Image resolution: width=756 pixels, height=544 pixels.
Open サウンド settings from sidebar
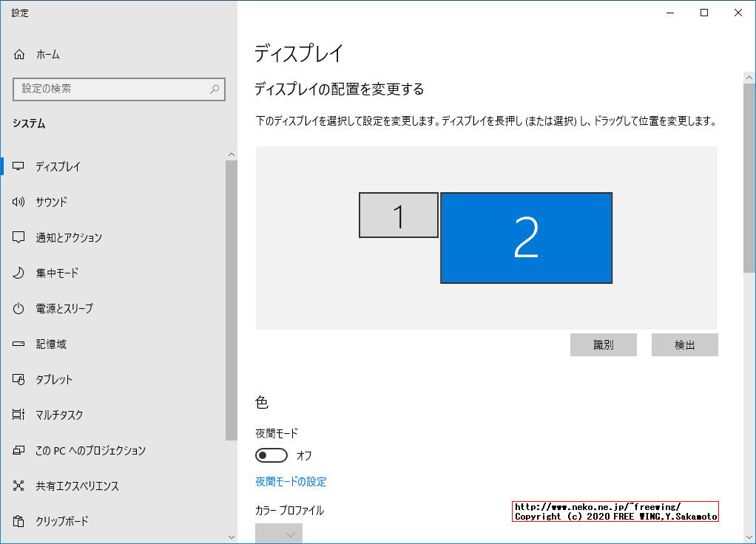20,202
